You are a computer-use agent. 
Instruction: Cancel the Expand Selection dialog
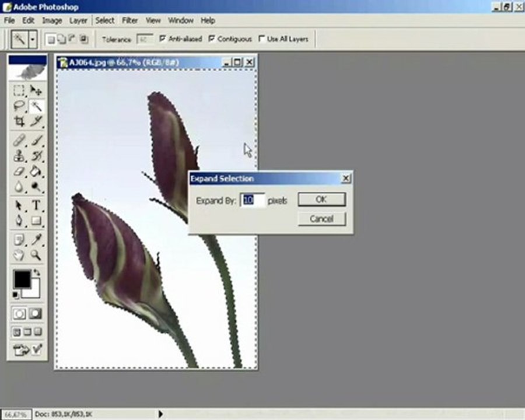coord(321,219)
